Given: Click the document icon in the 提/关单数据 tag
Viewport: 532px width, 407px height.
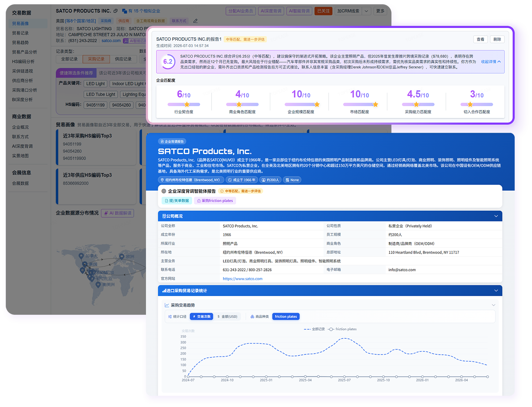Looking at the screenshot, I should click(166, 201).
